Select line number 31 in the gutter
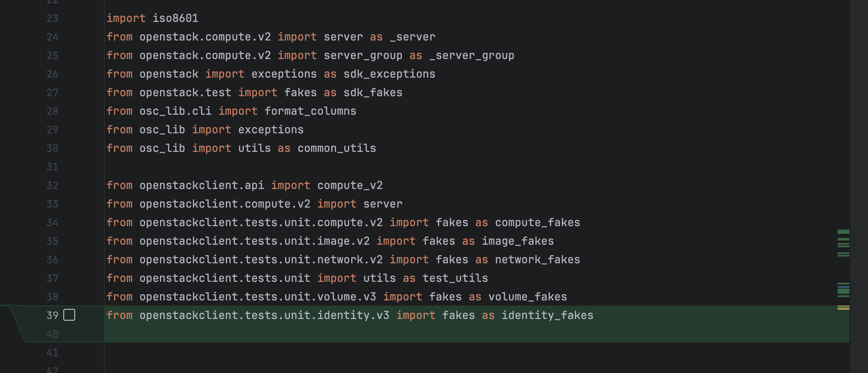The image size is (868, 373). point(52,167)
